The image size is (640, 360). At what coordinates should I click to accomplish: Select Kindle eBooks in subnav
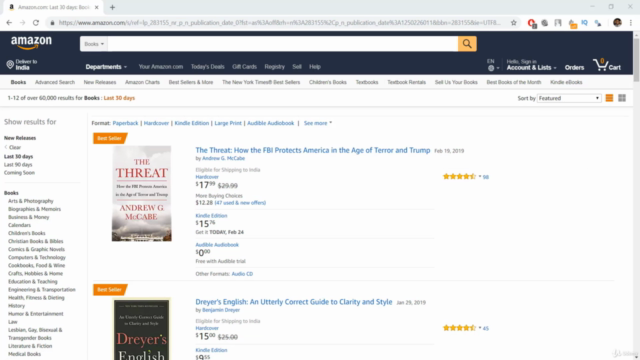(566, 82)
